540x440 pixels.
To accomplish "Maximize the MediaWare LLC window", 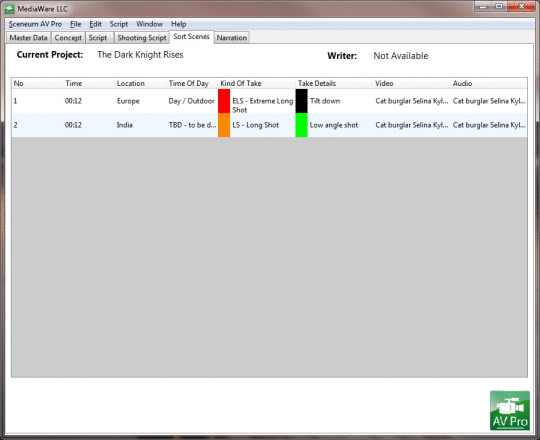I will click(x=499, y=6).
